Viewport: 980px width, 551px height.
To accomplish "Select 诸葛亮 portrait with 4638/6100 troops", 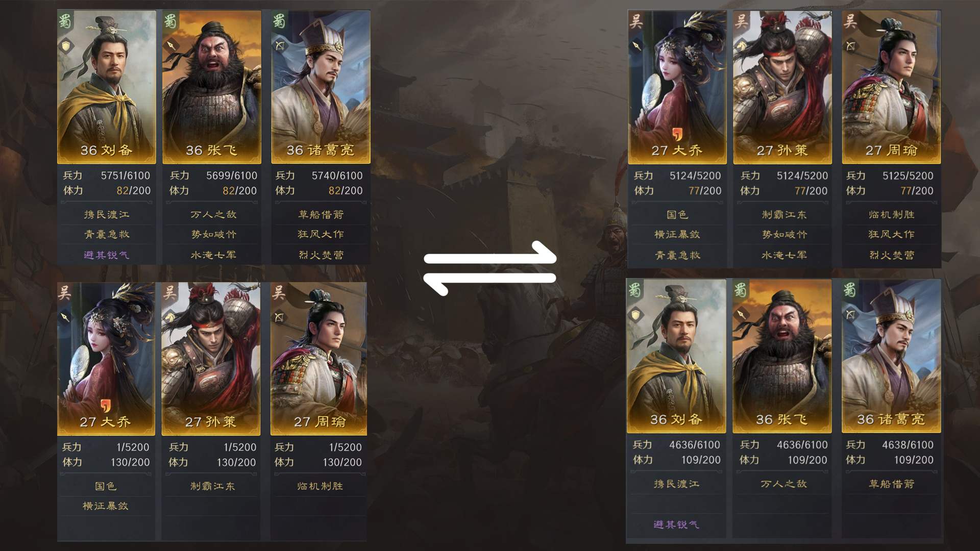I will (891, 356).
